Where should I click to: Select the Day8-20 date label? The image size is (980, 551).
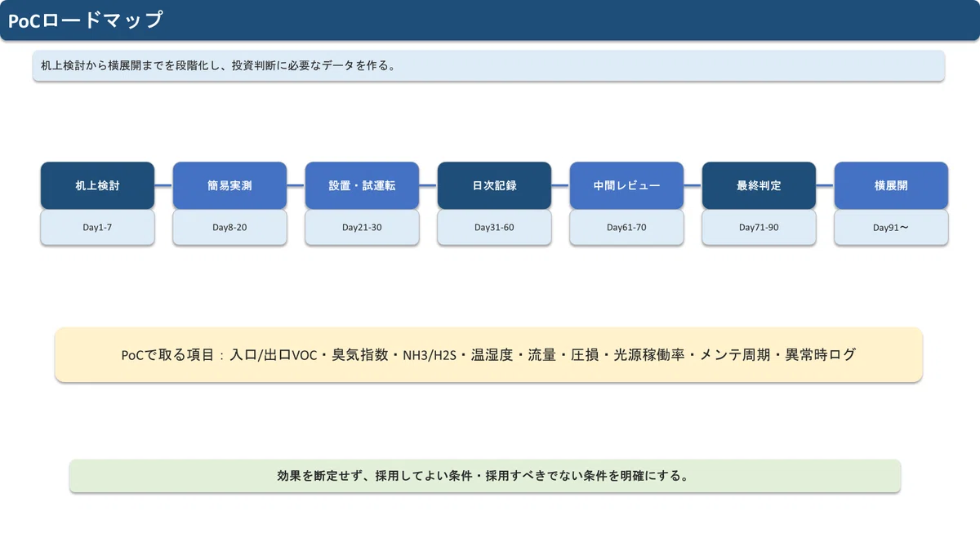click(229, 227)
